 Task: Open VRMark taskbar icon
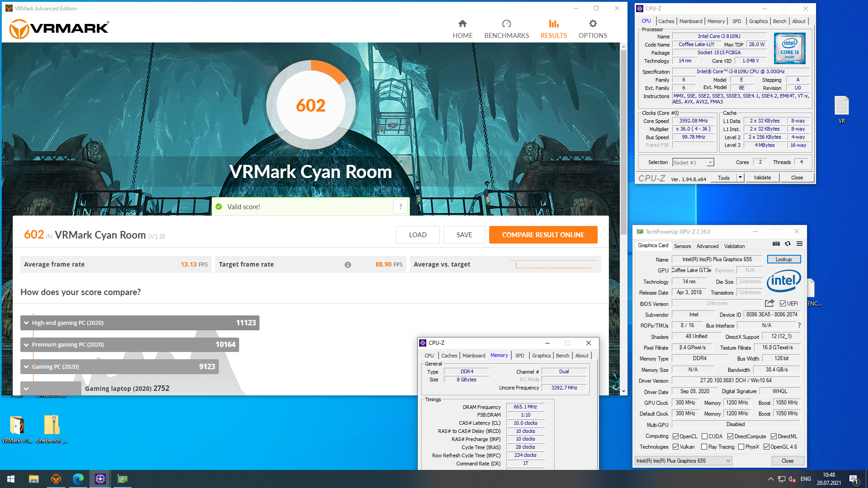point(56,479)
